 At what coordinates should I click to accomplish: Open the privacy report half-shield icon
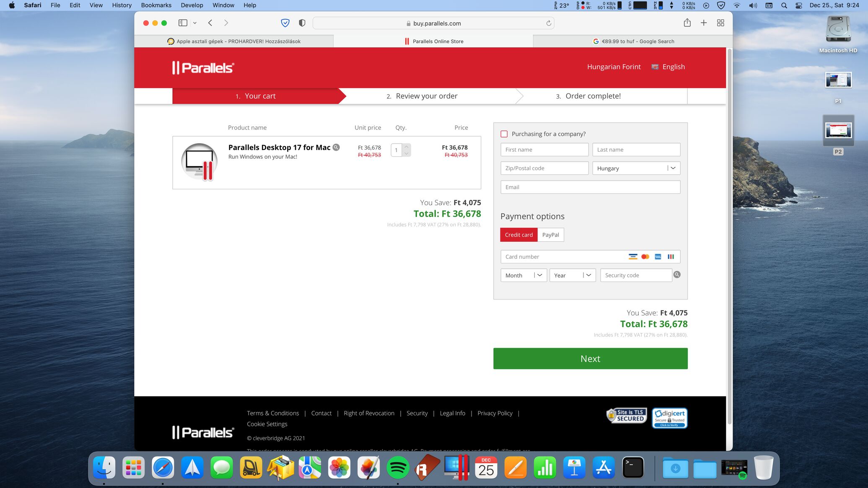pos(302,23)
